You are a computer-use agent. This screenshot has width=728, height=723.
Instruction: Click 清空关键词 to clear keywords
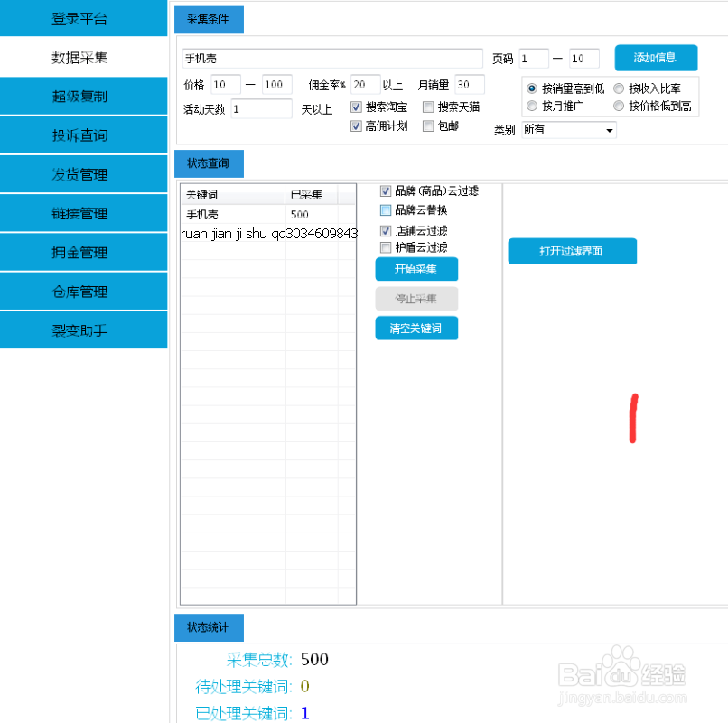415,328
